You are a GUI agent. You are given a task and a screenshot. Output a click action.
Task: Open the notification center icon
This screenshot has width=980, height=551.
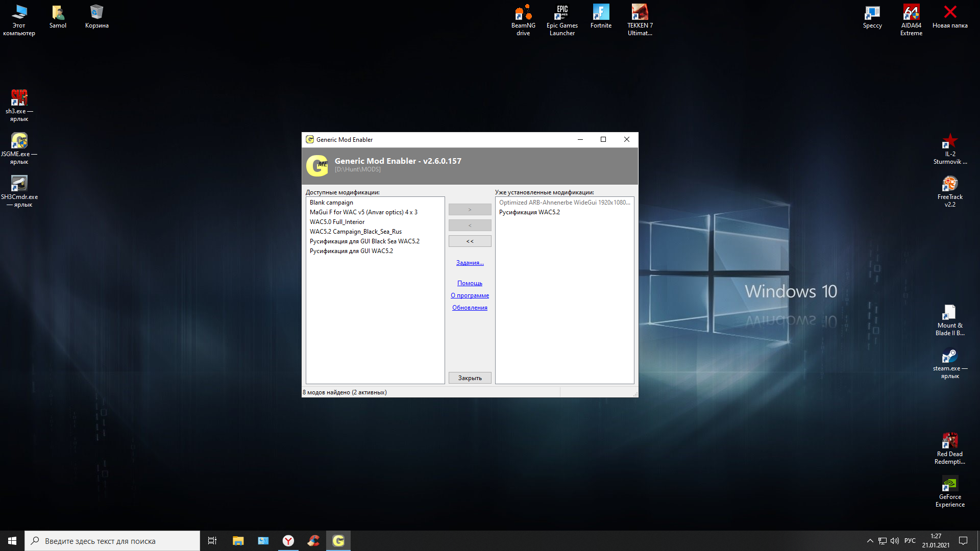pos(963,541)
